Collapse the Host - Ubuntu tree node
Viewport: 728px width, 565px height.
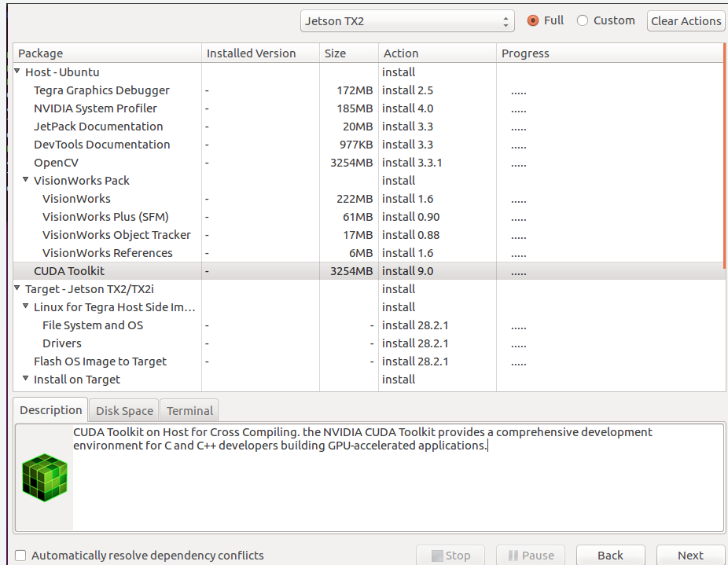pos(17,71)
